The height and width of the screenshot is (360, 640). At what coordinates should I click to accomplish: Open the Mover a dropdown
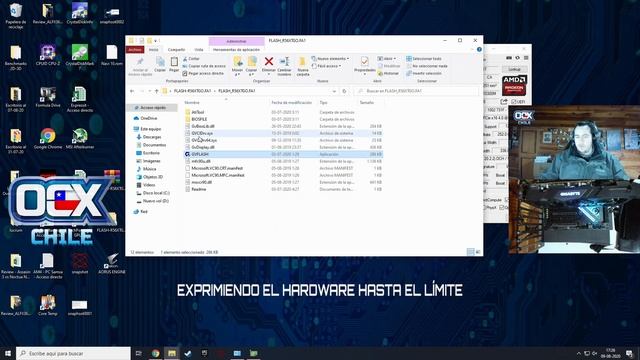(x=237, y=66)
